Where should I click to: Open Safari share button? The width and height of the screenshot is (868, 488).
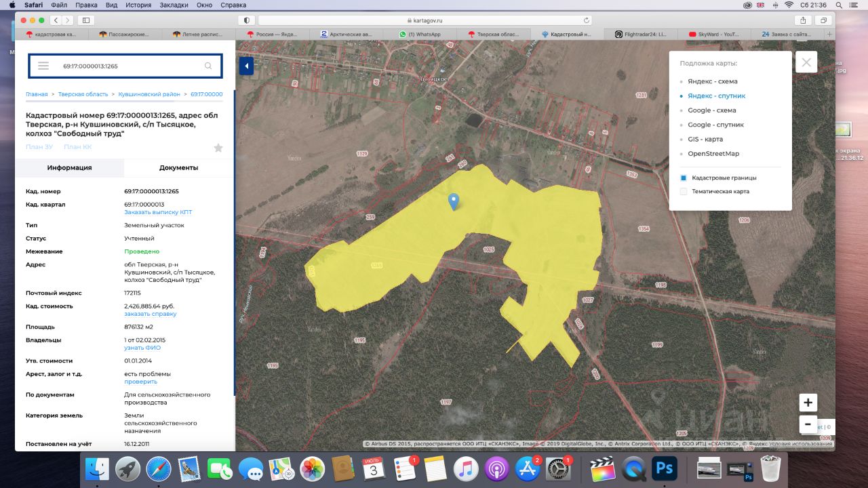point(803,20)
